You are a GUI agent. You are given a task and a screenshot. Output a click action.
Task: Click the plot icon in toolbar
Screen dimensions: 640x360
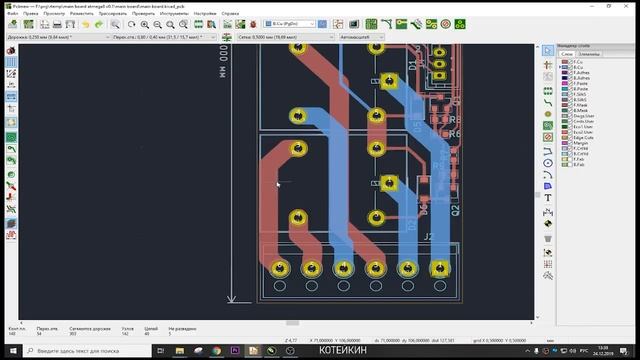[x=71, y=24]
